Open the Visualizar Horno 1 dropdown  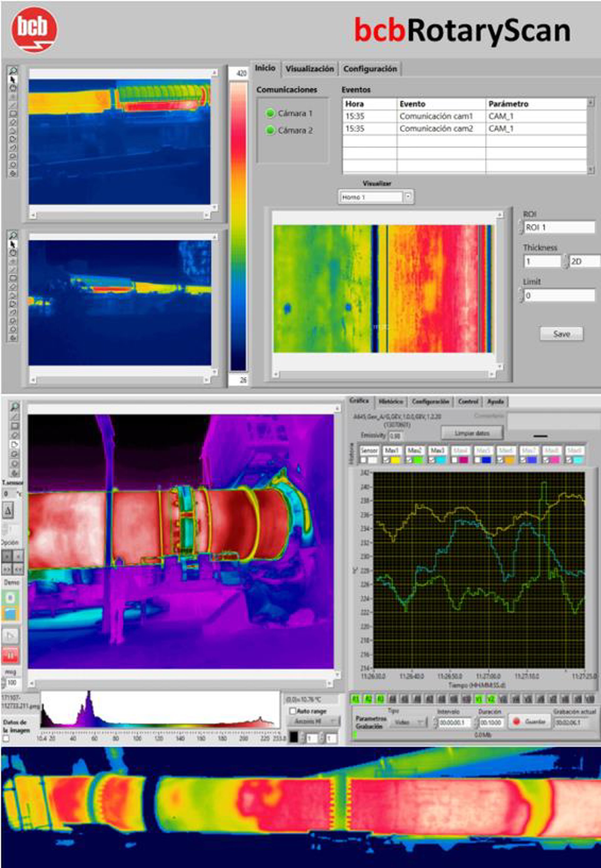coord(408,197)
